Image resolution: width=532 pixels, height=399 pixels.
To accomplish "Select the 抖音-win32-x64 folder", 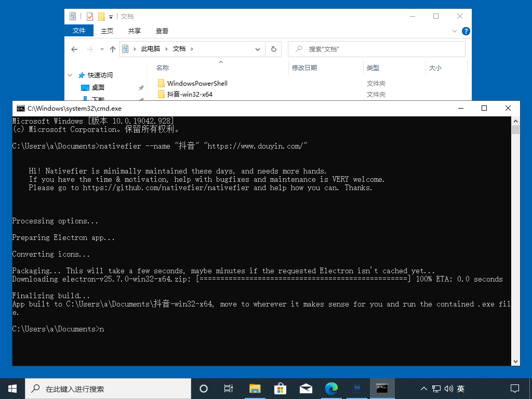I will tap(190, 95).
